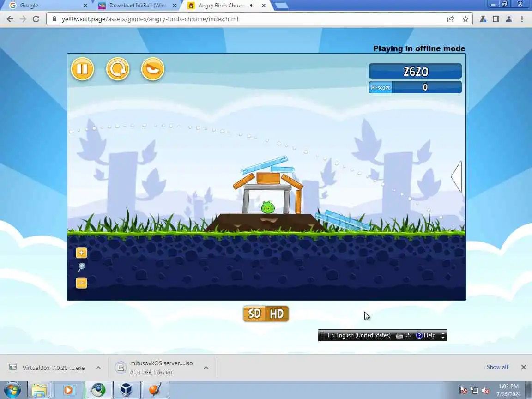Expand options for VirtualBox download
Screen dimensions: 532x399
tap(98, 368)
